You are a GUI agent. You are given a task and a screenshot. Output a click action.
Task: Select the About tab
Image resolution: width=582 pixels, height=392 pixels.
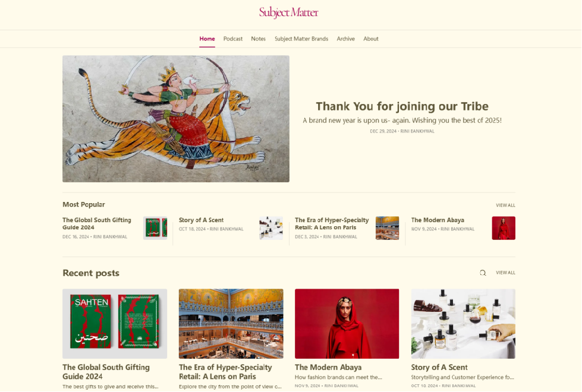pyautogui.click(x=371, y=39)
